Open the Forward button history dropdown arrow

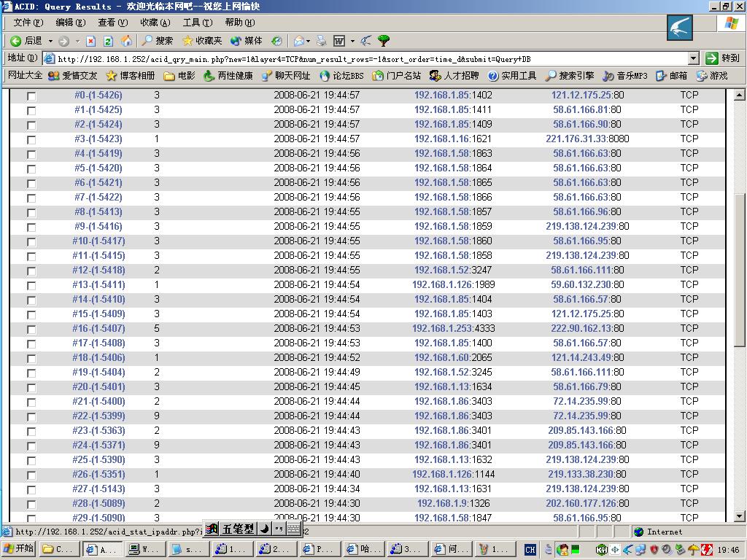pos(77,42)
